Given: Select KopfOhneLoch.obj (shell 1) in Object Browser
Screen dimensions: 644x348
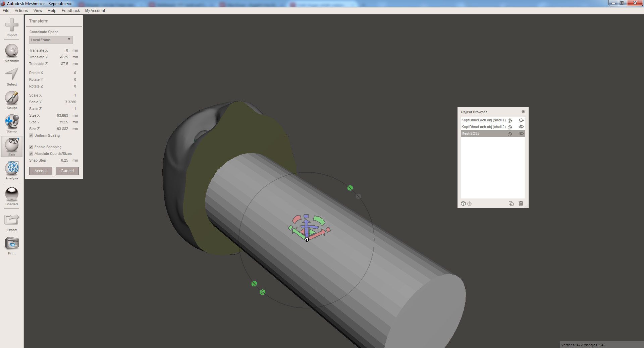Looking at the screenshot, I should coord(484,120).
